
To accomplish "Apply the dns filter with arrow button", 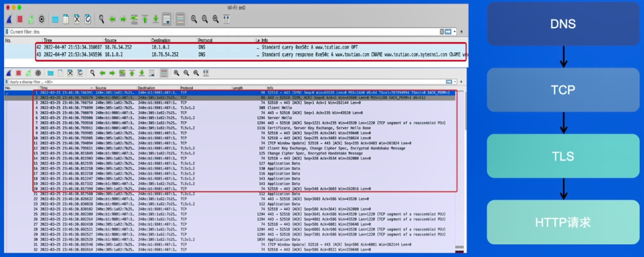I will pos(448,32).
